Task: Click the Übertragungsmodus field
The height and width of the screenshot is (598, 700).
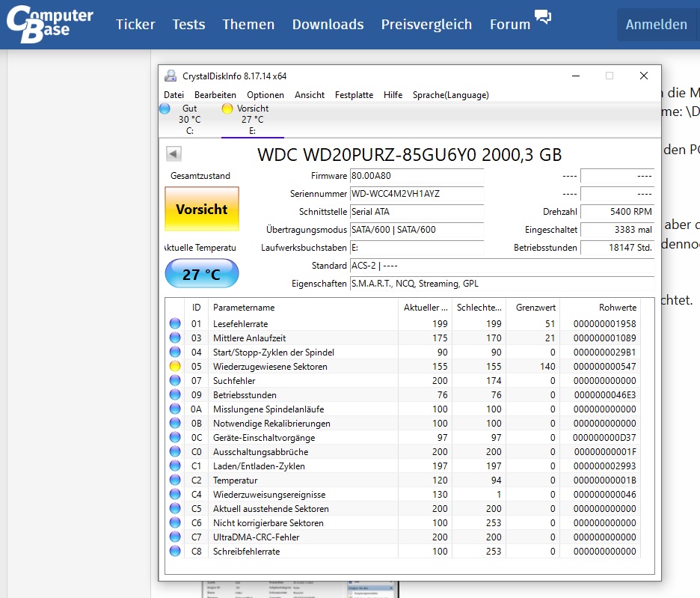Action: point(417,230)
